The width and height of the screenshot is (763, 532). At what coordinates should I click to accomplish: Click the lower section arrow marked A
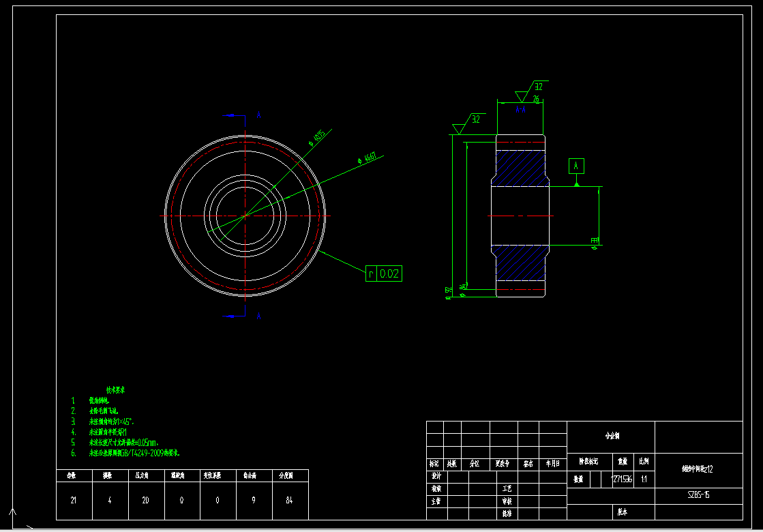(236, 315)
